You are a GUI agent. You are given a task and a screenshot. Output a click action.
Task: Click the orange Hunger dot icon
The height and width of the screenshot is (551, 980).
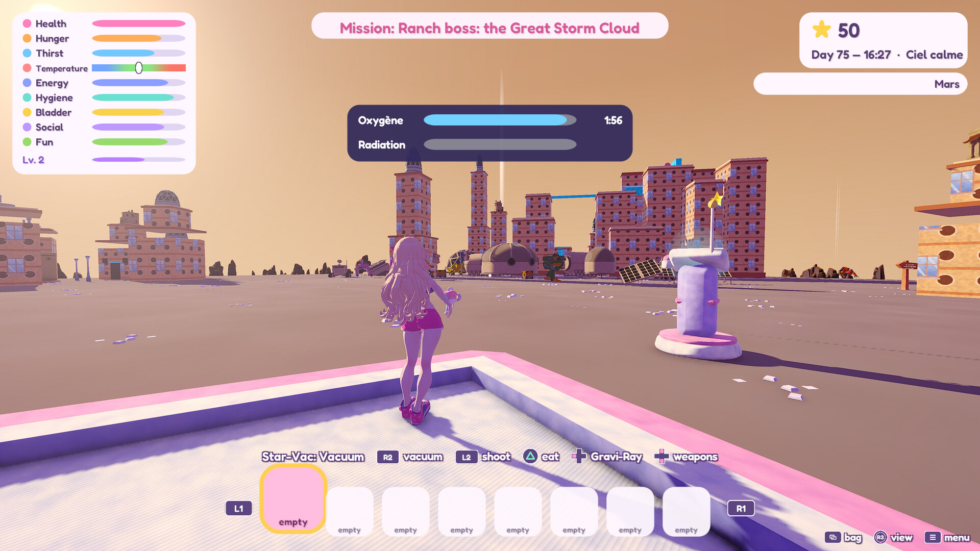27,38
